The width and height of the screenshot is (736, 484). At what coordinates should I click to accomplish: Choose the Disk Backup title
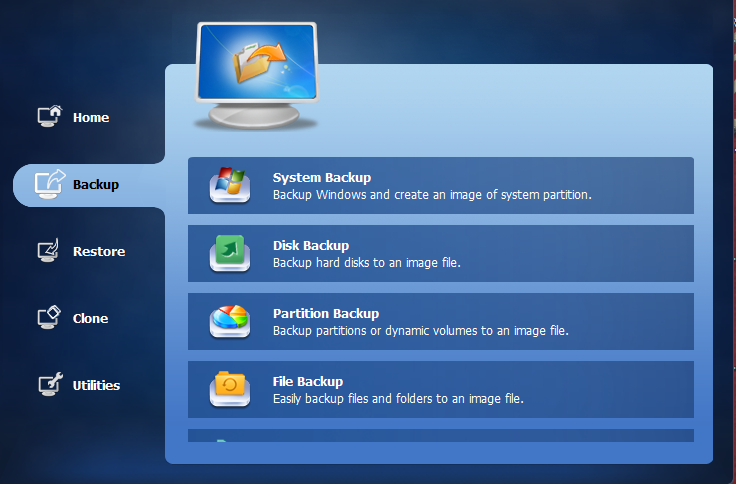[311, 246]
